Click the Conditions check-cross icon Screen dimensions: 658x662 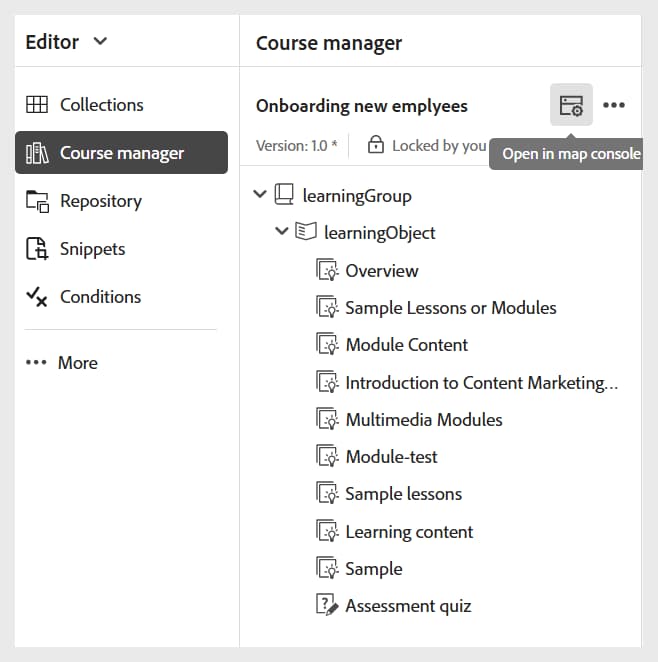tap(37, 297)
